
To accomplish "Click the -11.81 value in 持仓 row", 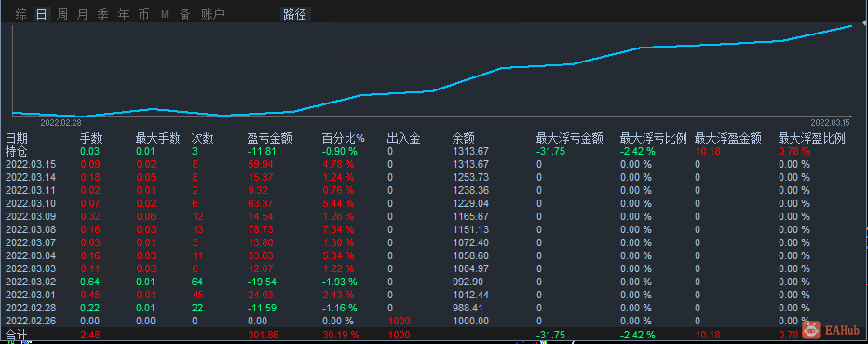I will tap(262, 151).
